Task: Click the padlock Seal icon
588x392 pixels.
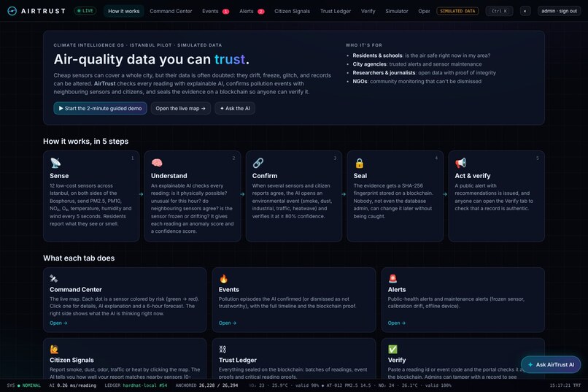Action: [359, 163]
